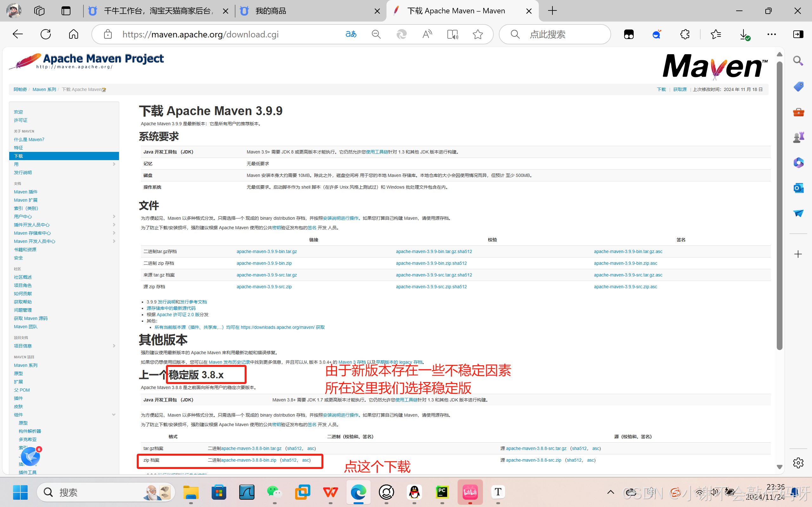
Task: Open the browser extensions puzzle icon
Action: [x=684, y=34]
